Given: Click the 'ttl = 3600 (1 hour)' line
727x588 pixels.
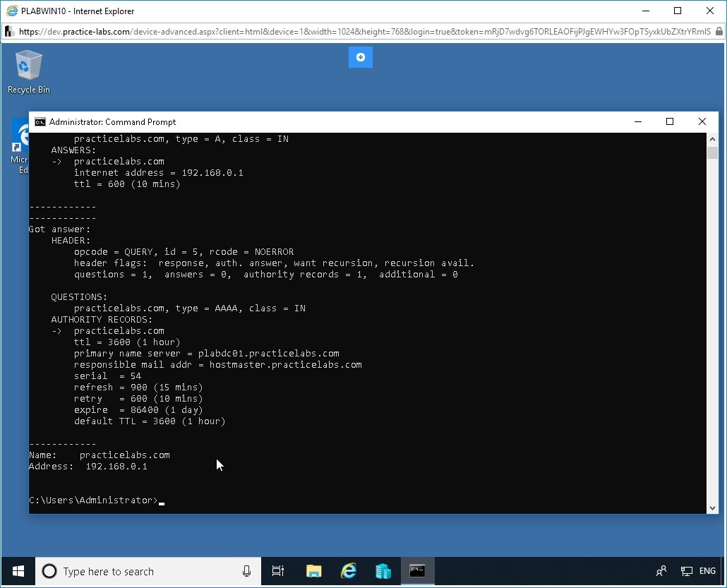Looking at the screenshot, I should 126,342.
